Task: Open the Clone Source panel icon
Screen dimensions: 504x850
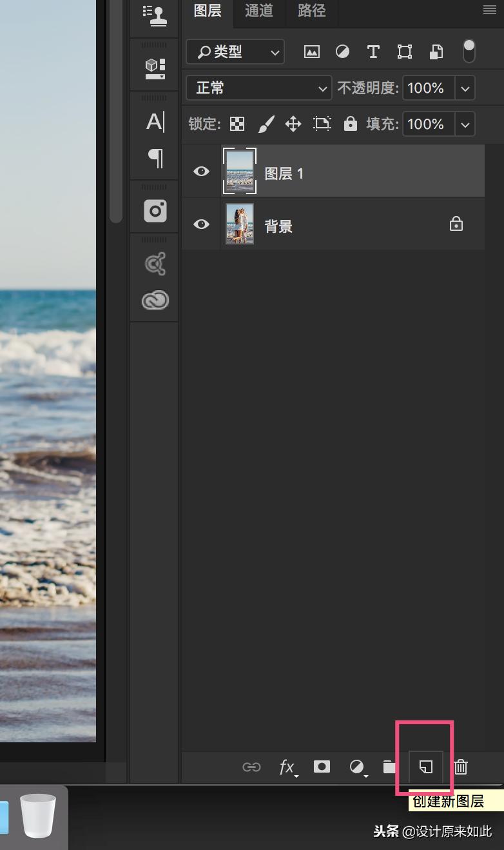Action: [x=155, y=15]
